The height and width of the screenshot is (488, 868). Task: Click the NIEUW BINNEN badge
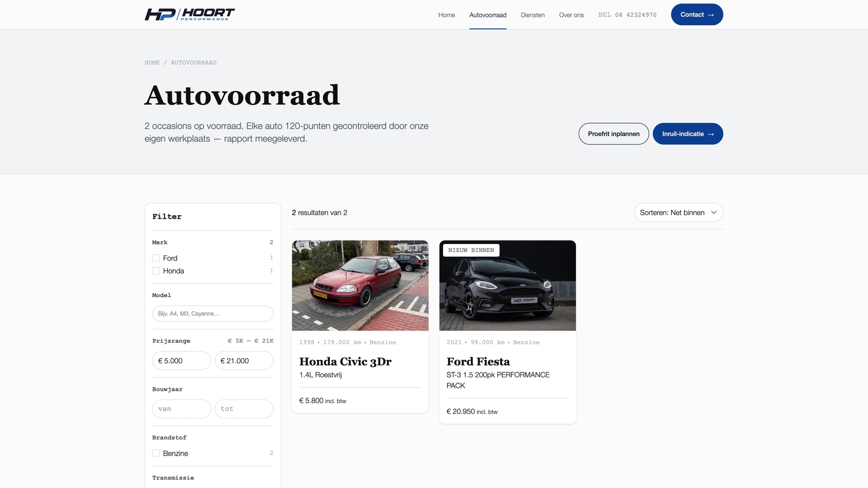(x=471, y=250)
